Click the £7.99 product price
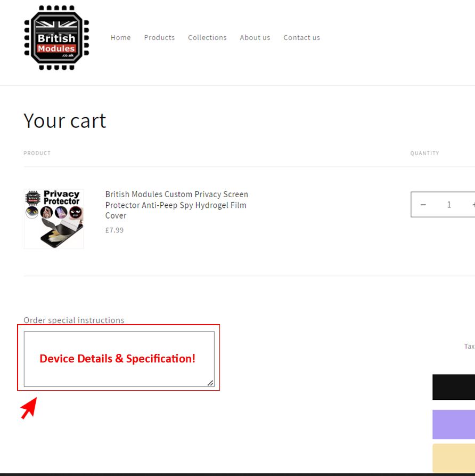Screen dimensions: 475x476 pyautogui.click(x=114, y=230)
